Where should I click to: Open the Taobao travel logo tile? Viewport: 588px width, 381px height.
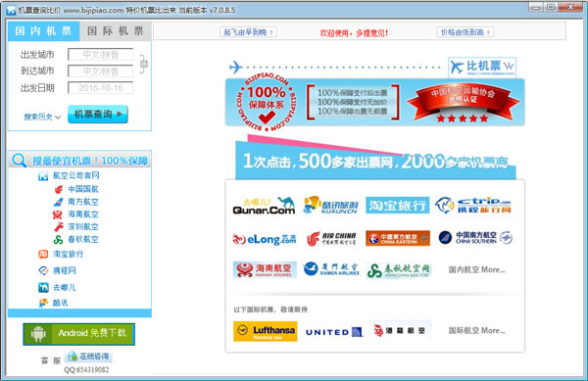tap(398, 205)
